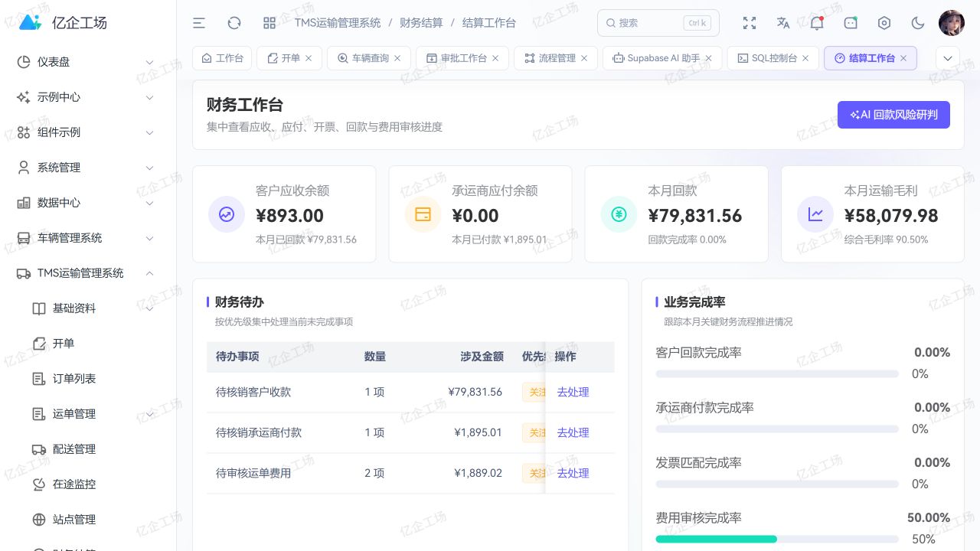The image size is (980, 551).
Task: Close the 开单 tab
Action: click(309, 58)
